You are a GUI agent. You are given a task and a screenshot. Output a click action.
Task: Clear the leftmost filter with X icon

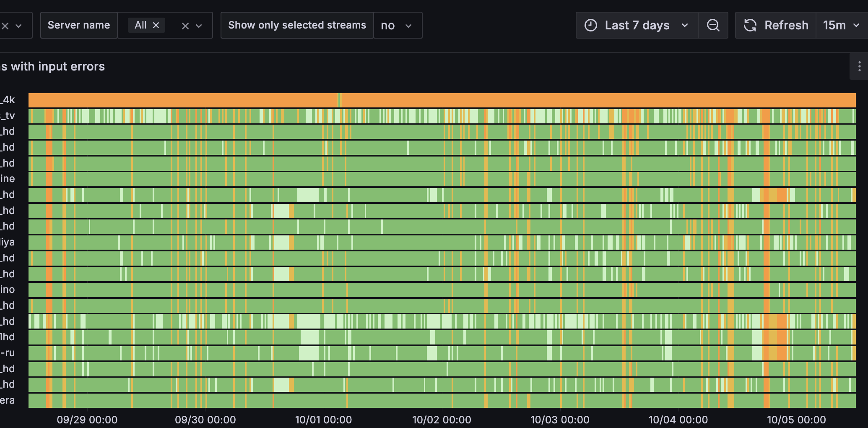pyautogui.click(x=5, y=26)
